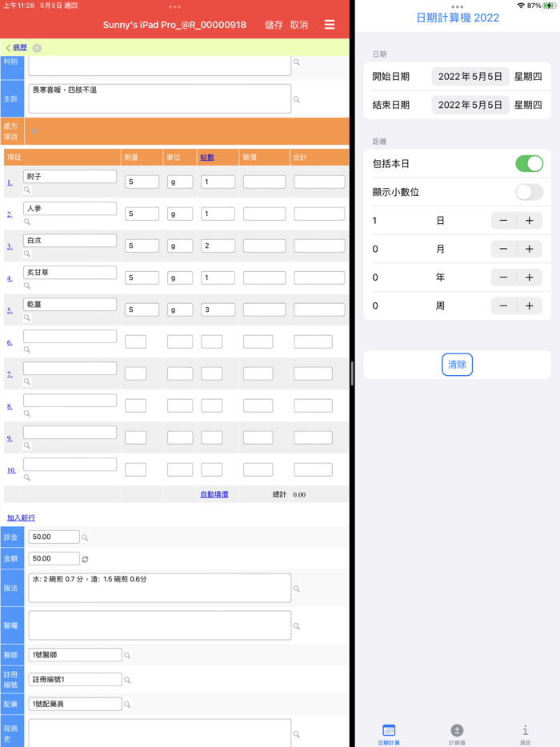The height and width of the screenshot is (747, 560).
Task: Increase the 周 count with plus
Action: click(530, 306)
